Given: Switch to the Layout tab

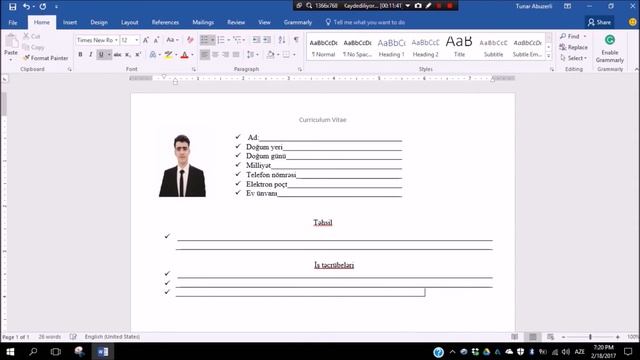Looking at the screenshot, I should [129, 22].
